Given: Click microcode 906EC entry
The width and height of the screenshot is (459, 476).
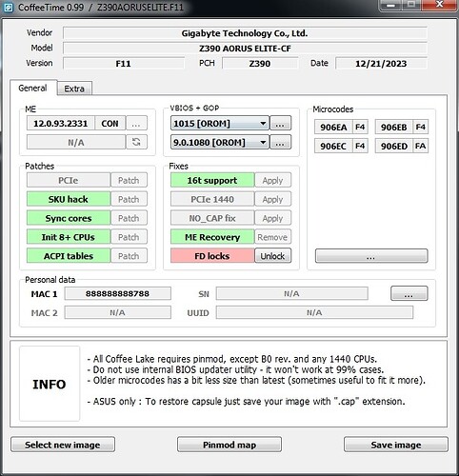Looking at the screenshot, I should pyautogui.click(x=333, y=146).
